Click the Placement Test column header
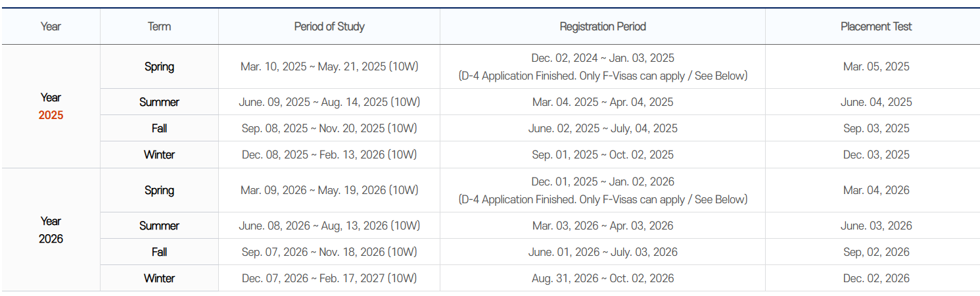The height and width of the screenshot is (296, 980). pos(876,27)
